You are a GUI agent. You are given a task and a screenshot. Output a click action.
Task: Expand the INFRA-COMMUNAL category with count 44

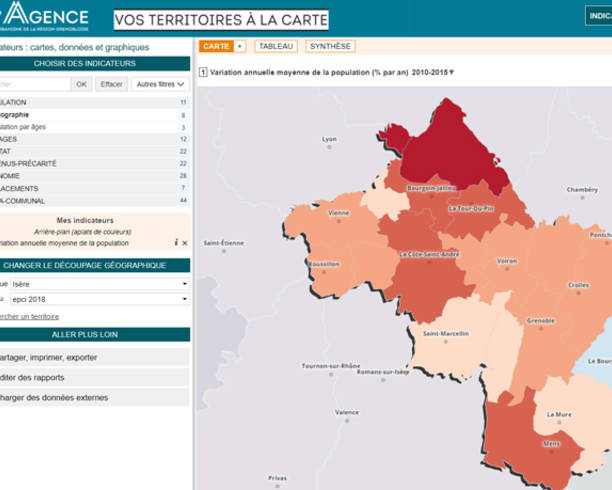(95, 201)
